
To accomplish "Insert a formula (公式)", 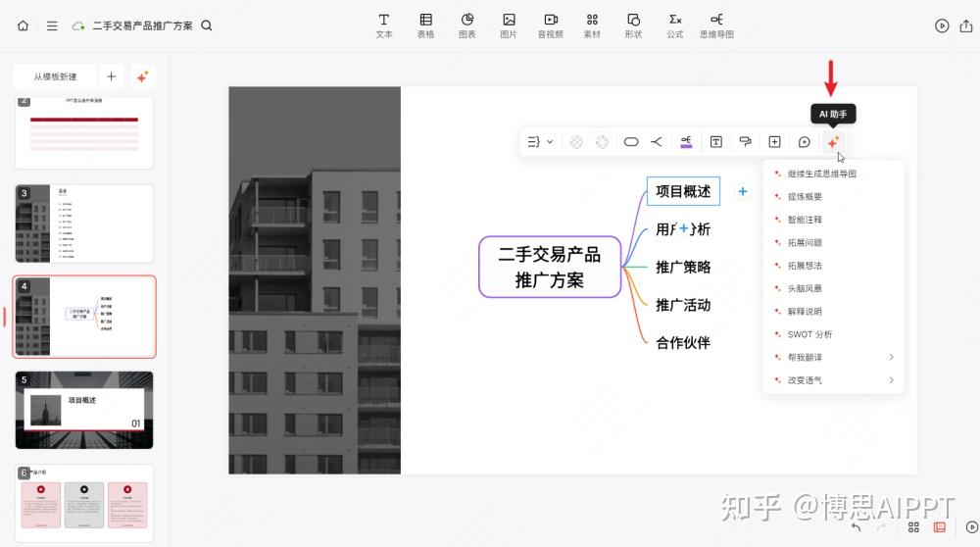I will (675, 25).
